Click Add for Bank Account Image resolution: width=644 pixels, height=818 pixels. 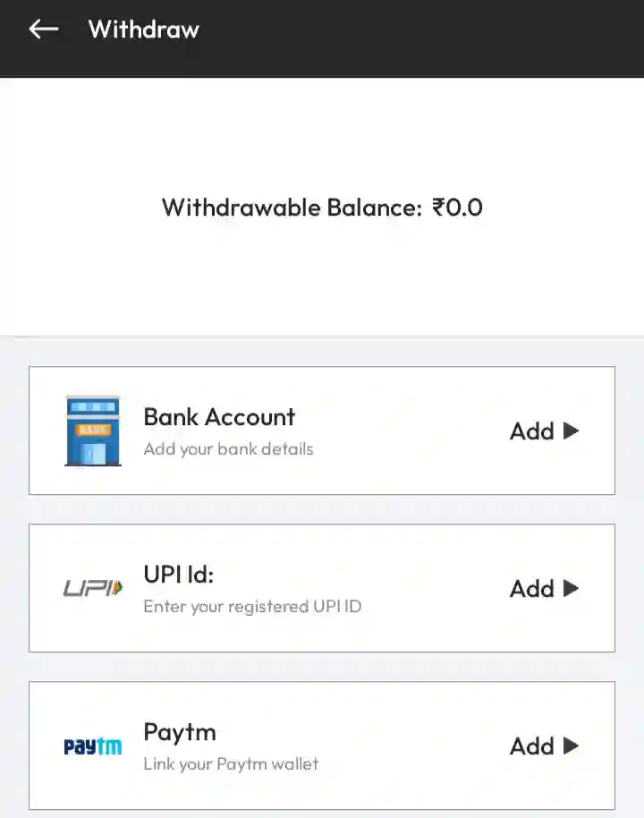(x=544, y=431)
